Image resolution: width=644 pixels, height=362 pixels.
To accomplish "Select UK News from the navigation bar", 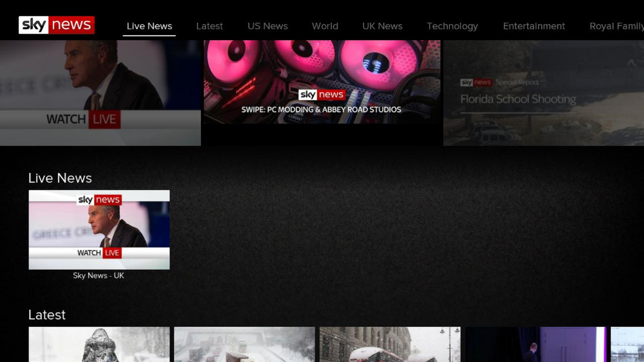I will pyautogui.click(x=382, y=26).
